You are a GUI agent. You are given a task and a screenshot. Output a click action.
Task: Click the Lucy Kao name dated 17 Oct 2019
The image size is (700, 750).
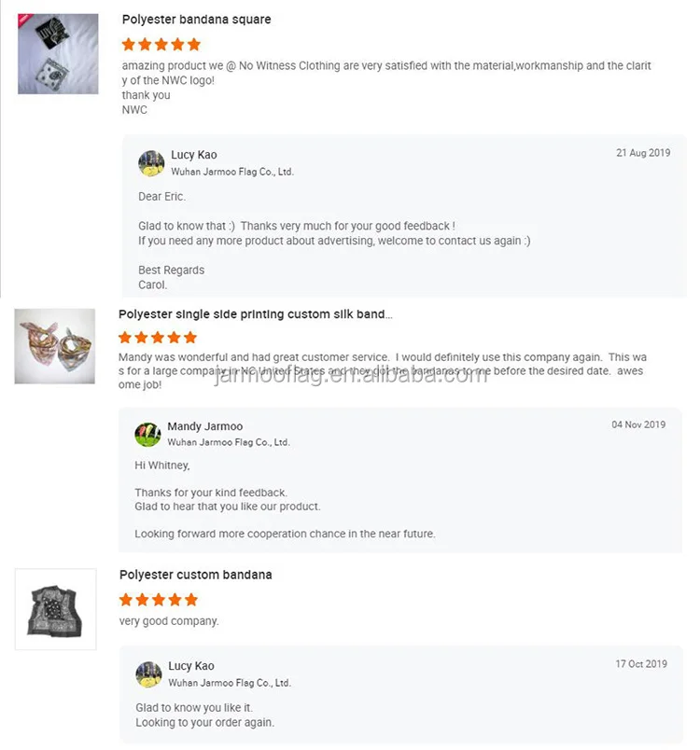[x=191, y=666]
